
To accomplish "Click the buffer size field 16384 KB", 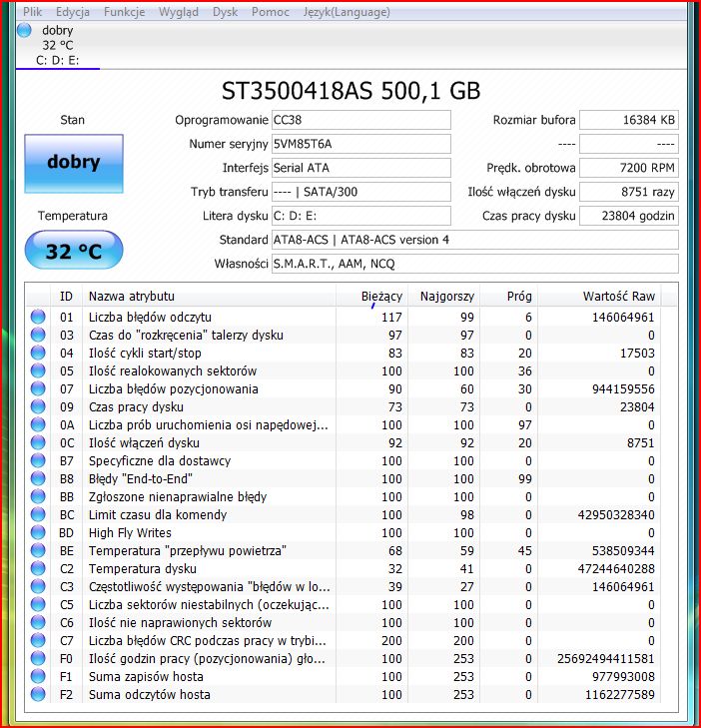I will [x=628, y=120].
